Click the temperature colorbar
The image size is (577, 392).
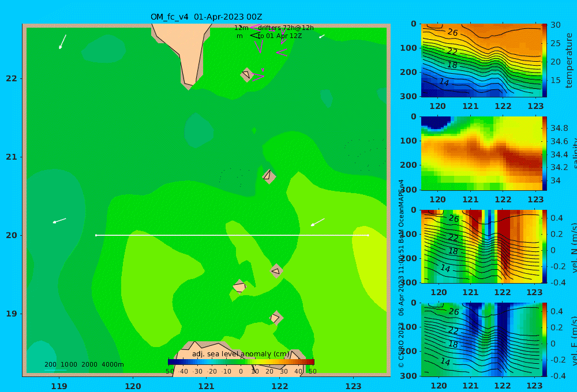(x=545, y=61)
